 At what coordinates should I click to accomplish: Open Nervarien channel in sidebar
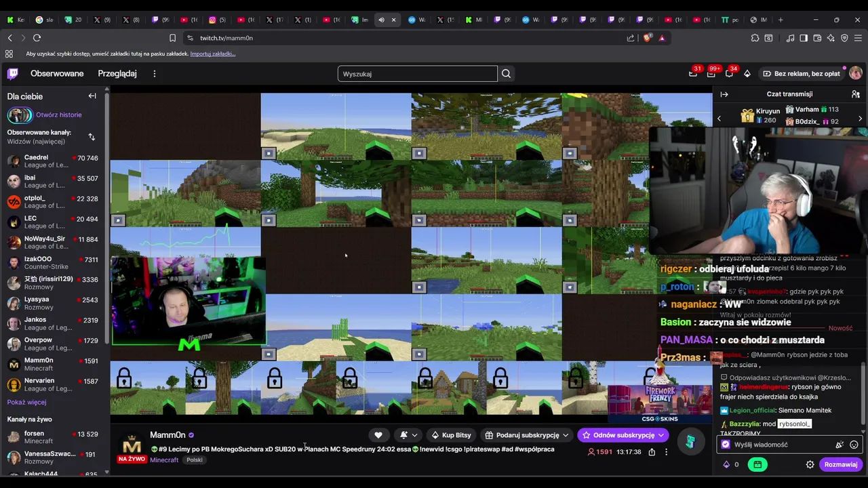tap(53, 385)
